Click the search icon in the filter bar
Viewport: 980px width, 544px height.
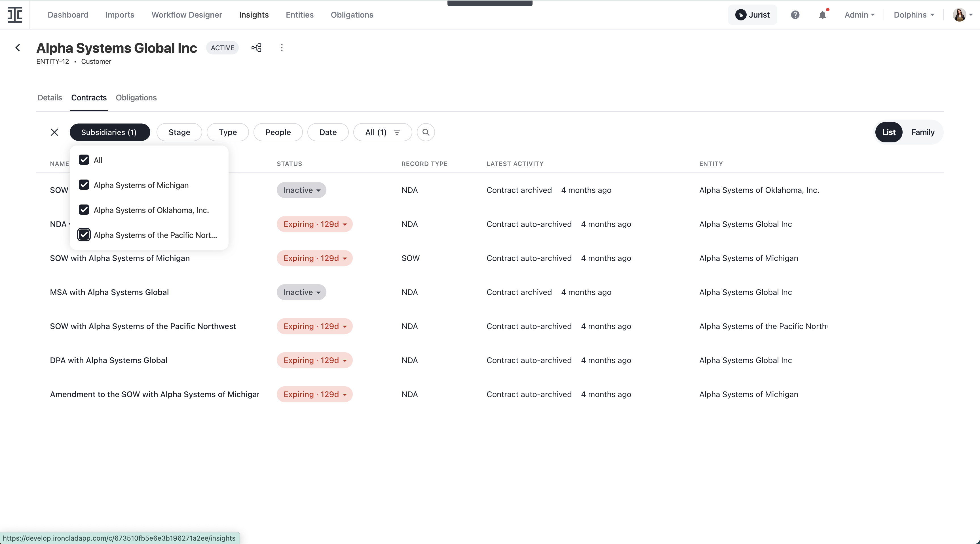[426, 132]
